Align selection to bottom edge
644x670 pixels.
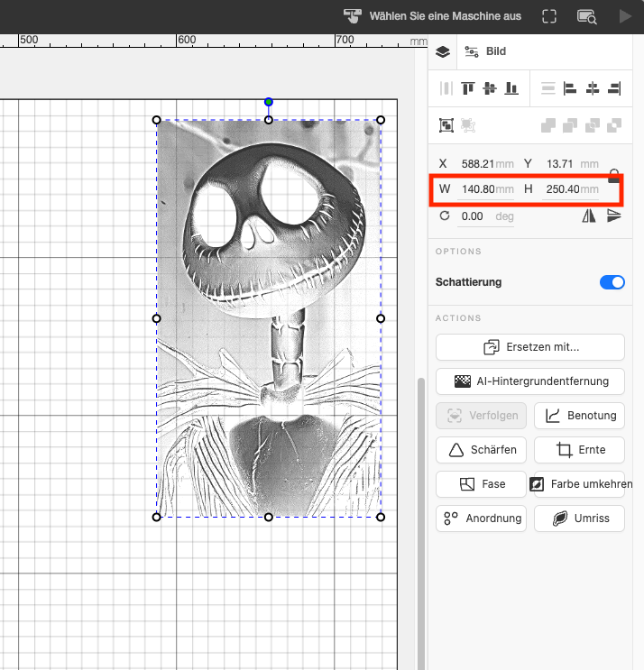point(511,88)
